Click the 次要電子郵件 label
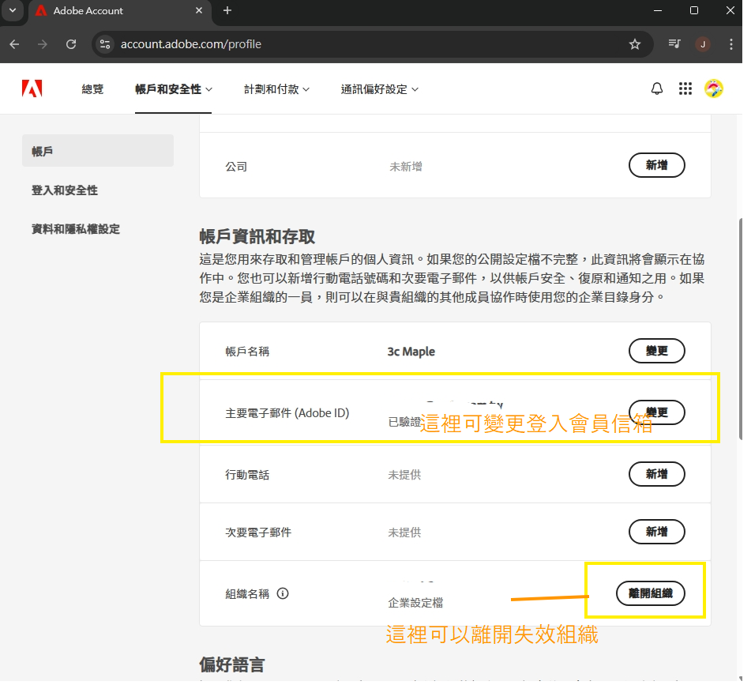The image size is (751, 700). [x=258, y=533]
